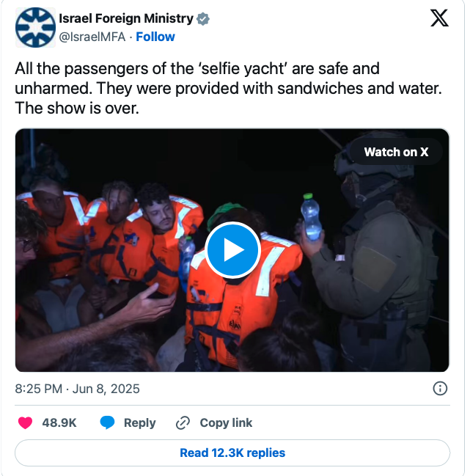
Task: Play the embedded video
Action: 232,250
